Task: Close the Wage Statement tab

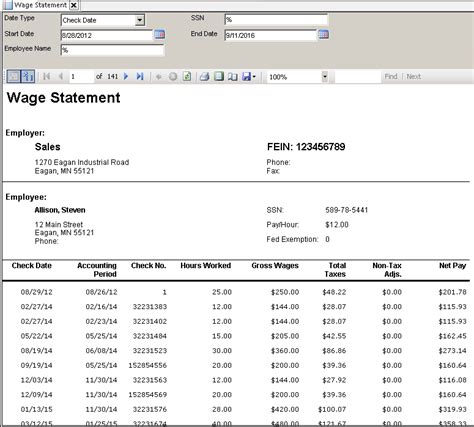Action: point(74,5)
